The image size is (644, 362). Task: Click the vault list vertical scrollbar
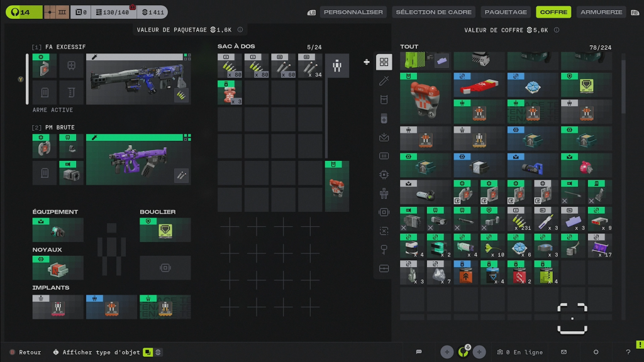623,87
